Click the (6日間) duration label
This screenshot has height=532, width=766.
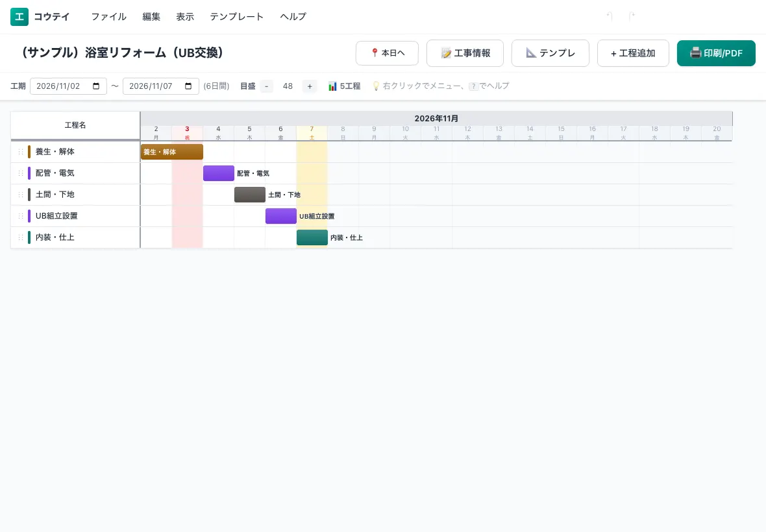point(216,86)
